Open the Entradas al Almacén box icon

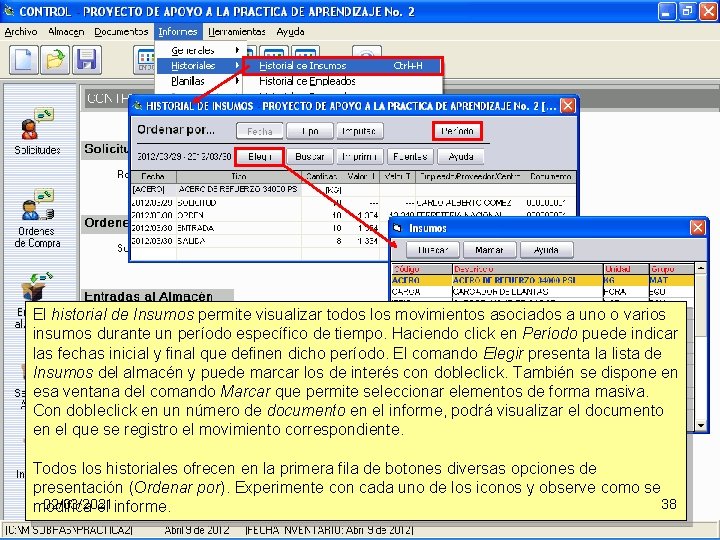[x=37, y=287]
